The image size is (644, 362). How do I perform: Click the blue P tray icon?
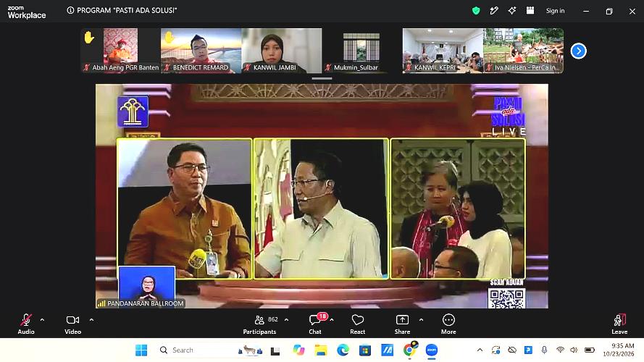pos(528,350)
